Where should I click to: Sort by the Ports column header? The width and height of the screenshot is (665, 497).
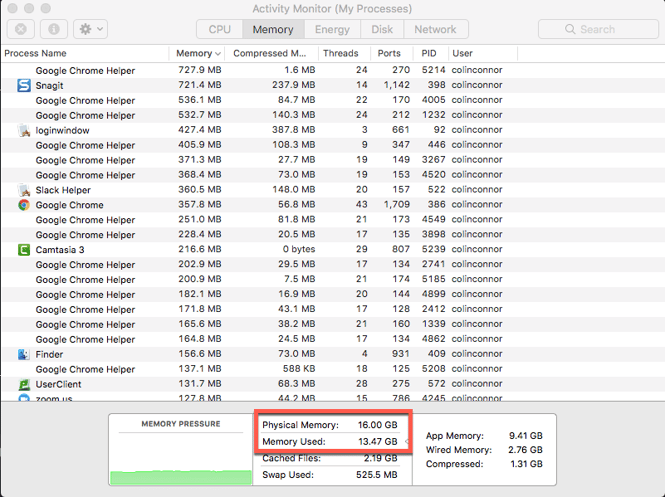[x=391, y=53]
